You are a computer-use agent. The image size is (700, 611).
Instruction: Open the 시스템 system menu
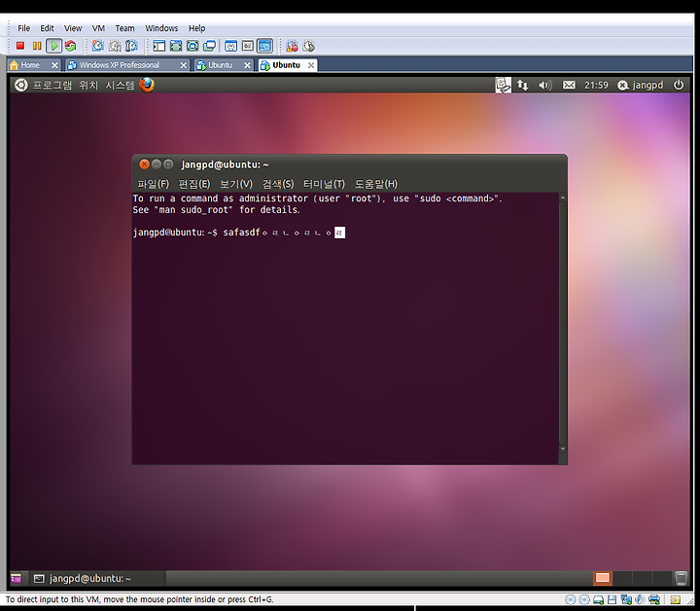(120, 85)
